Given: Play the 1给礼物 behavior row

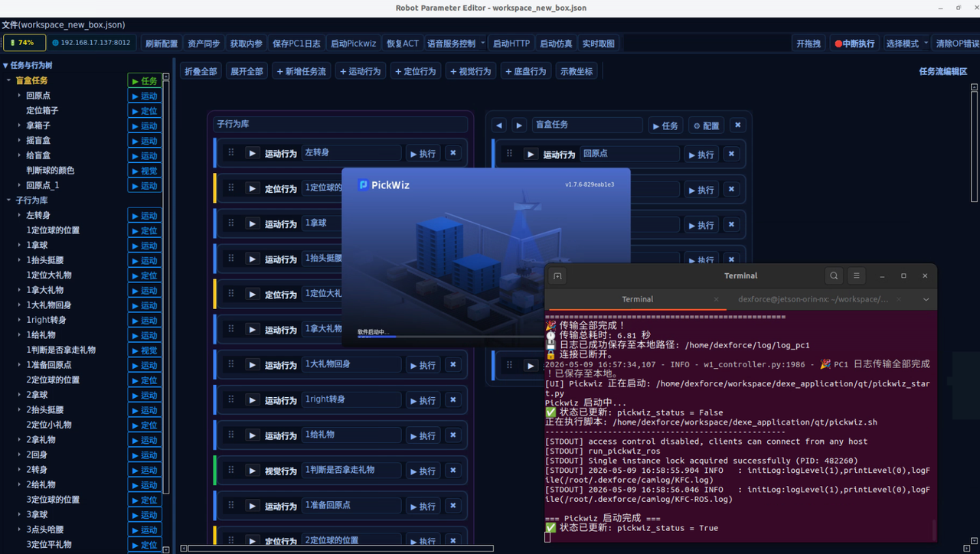Looking at the screenshot, I should click(252, 435).
